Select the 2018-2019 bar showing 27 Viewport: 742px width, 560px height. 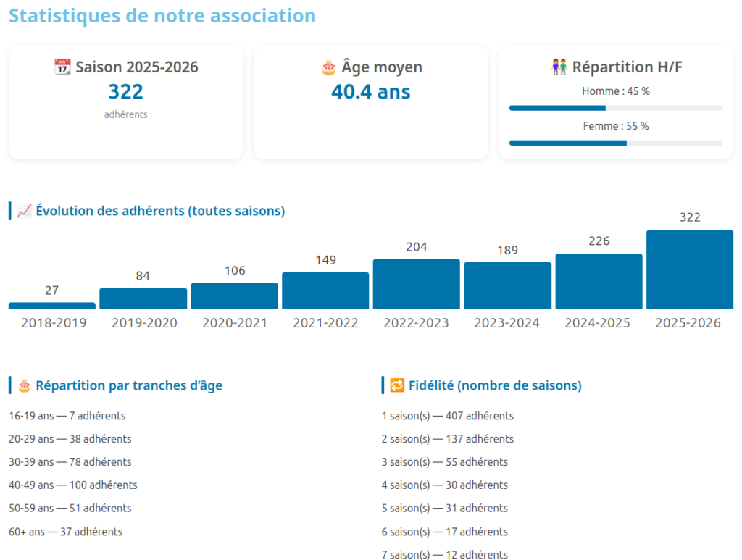tap(52, 306)
